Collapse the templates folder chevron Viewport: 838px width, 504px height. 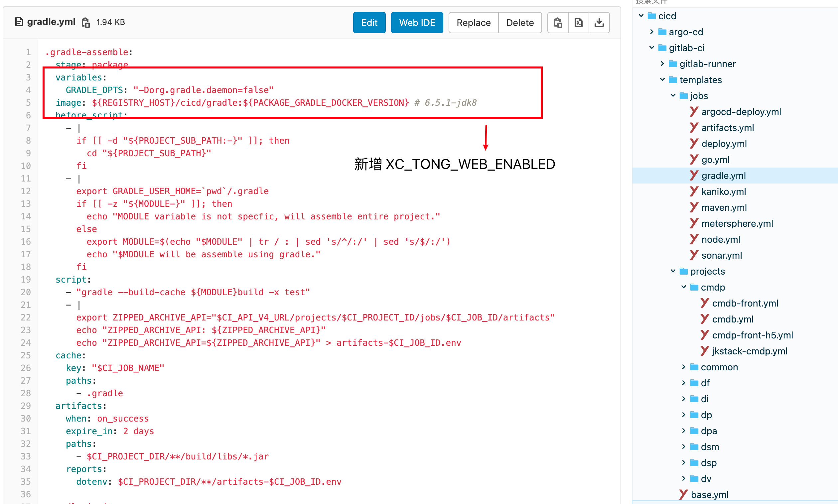(662, 79)
